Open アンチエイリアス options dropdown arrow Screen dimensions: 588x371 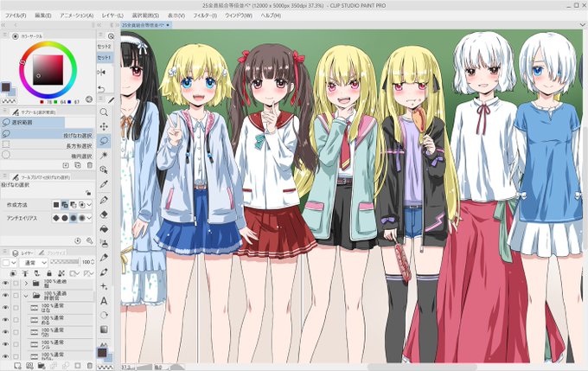point(89,218)
